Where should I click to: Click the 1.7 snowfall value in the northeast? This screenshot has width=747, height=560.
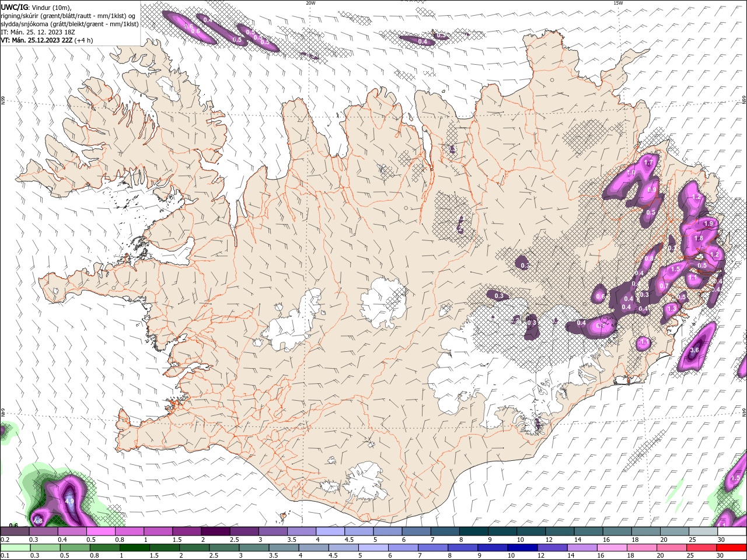pyautogui.click(x=648, y=163)
